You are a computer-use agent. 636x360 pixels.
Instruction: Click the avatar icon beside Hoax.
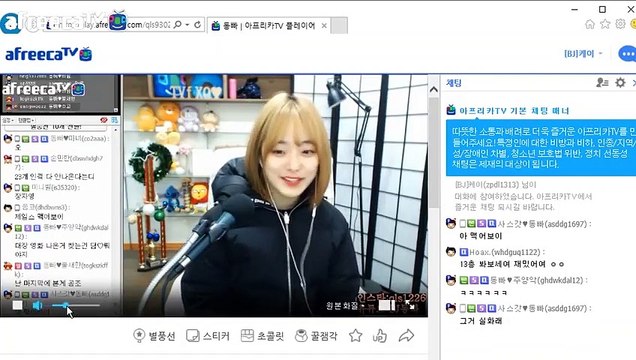[451, 252]
